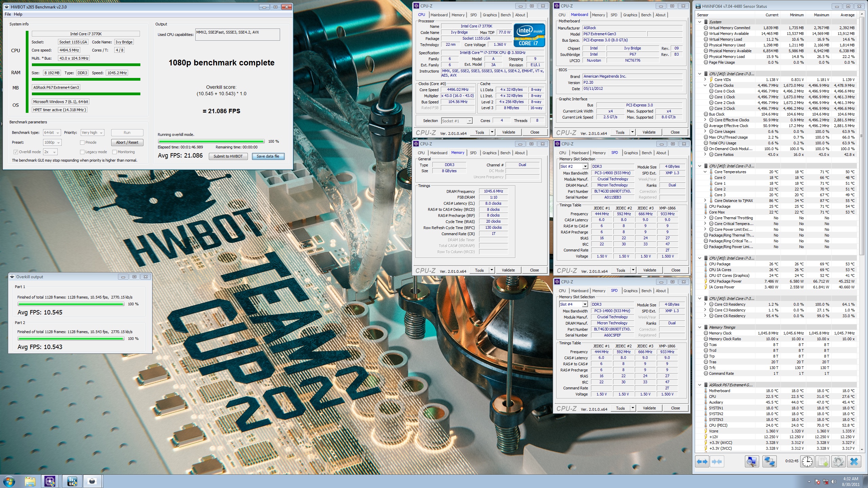Click HWBOT x265 title bar icon
Image resolution: width=868 pixels, height=488 pixels.
click(x=6, y=7)
